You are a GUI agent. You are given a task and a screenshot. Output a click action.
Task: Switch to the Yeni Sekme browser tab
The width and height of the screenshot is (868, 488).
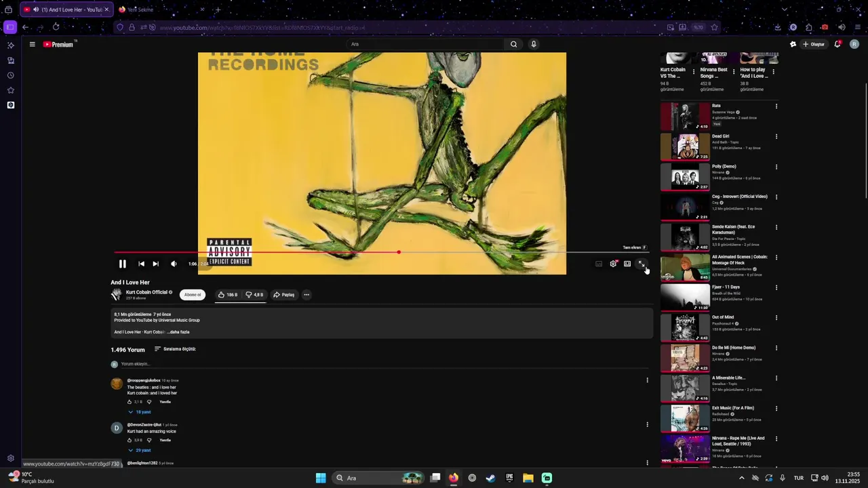coord(161,9)
